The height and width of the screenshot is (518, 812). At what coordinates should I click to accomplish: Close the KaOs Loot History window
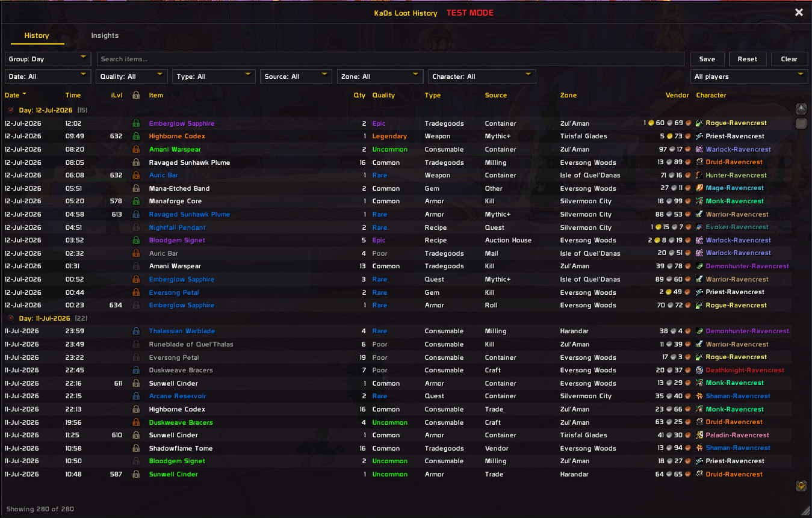[x=799, y=12]
